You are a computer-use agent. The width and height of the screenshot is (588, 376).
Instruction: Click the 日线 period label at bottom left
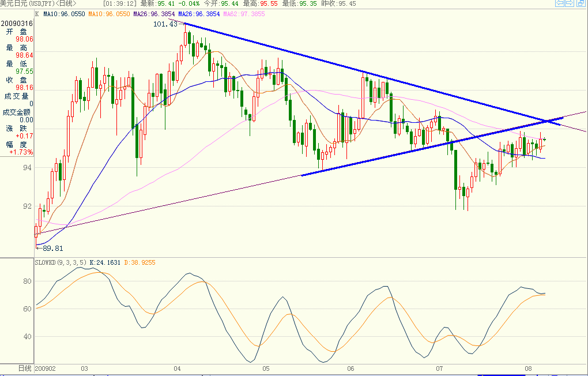coord(25,368)
